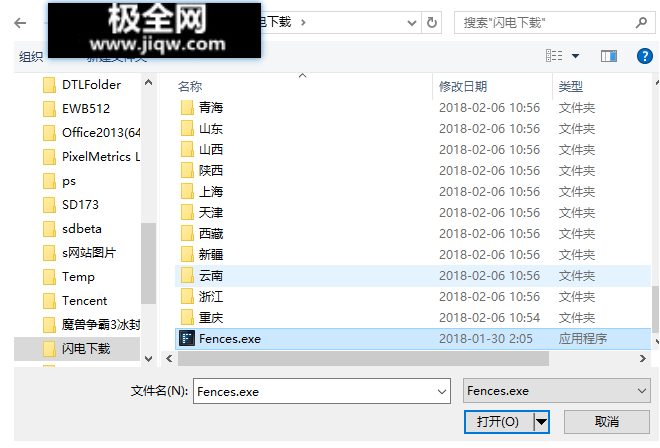Expand the view options dropdown arrow
Screen dimensions: 660x448
coord(575,55)
